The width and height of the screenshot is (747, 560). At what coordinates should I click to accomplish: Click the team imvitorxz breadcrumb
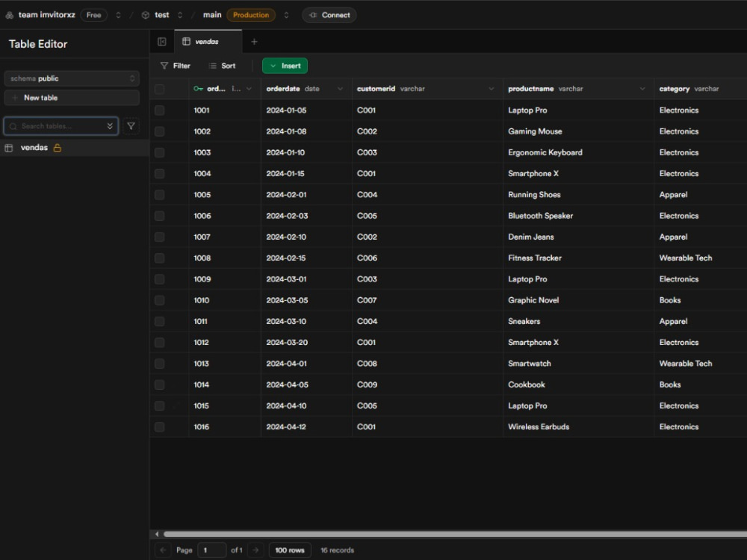pos(46,15)
